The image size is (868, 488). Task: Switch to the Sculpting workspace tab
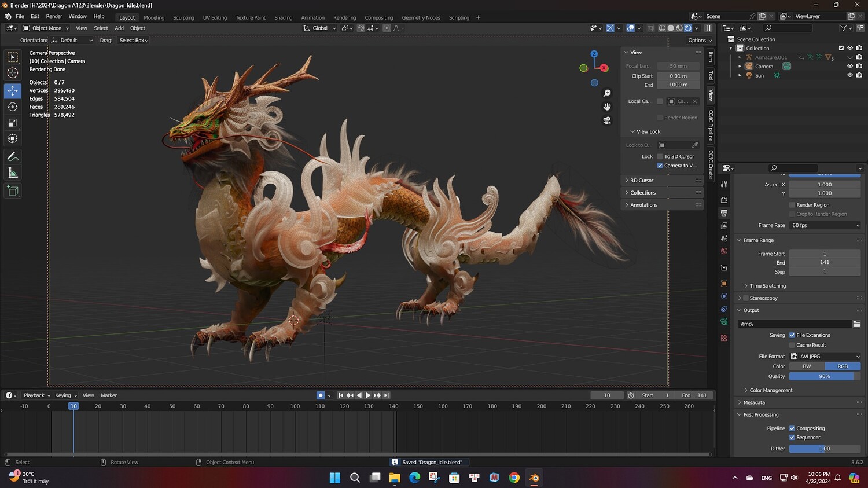[x=183, y=17]
